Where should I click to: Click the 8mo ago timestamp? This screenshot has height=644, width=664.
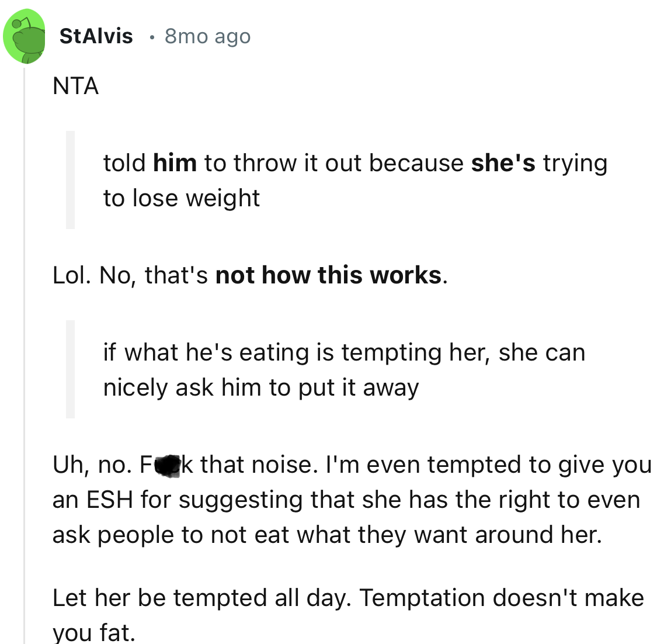pyautogui.click(x=207, y=36)
